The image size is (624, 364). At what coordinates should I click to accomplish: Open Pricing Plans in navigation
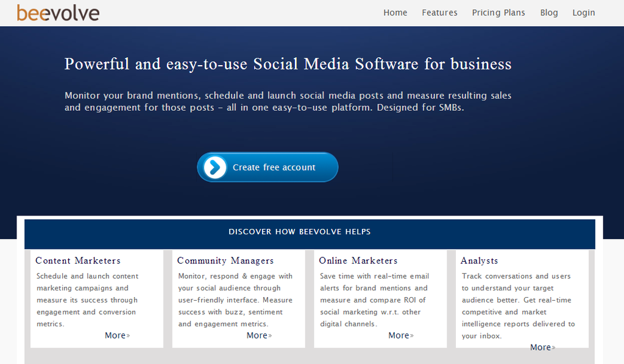tap(498, 13)
